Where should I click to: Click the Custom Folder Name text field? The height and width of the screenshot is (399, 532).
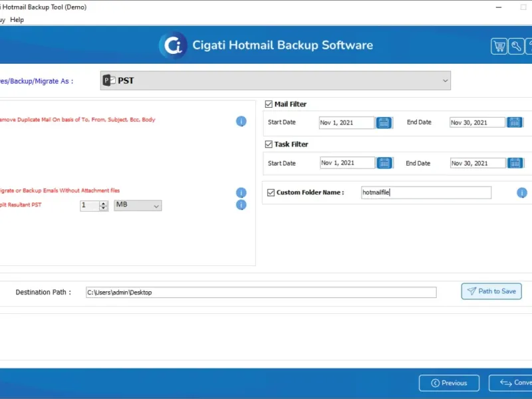click(426, 193)
